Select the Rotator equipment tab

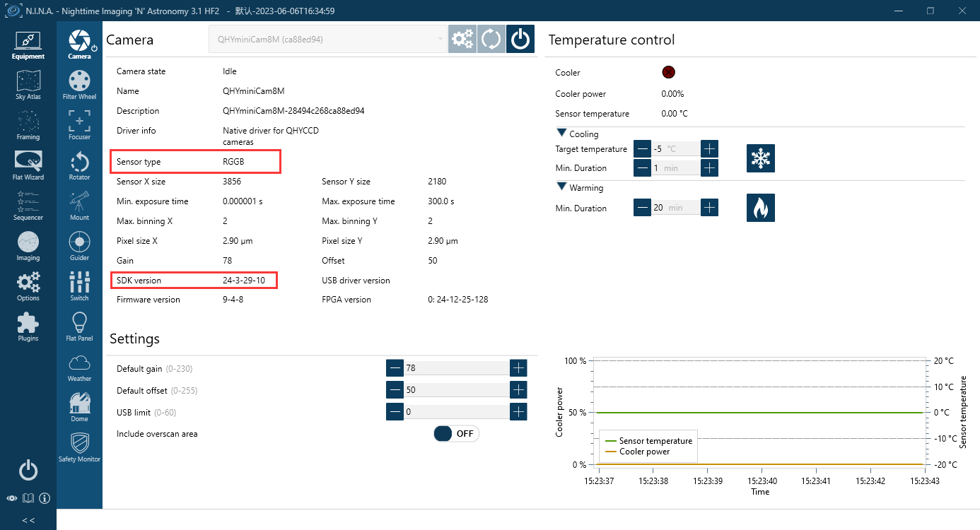(x=79, y=166)
